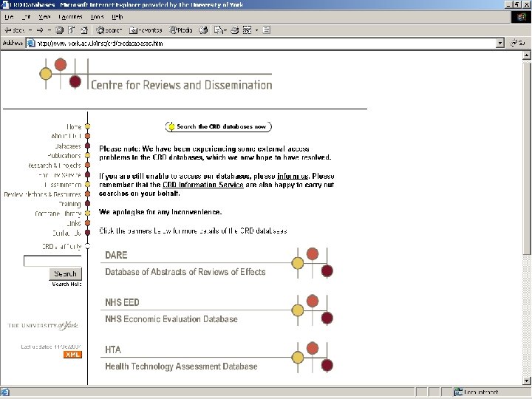Click the CRD logo circles in header
The width and height of the screenshot is (532, 399).
61,74
